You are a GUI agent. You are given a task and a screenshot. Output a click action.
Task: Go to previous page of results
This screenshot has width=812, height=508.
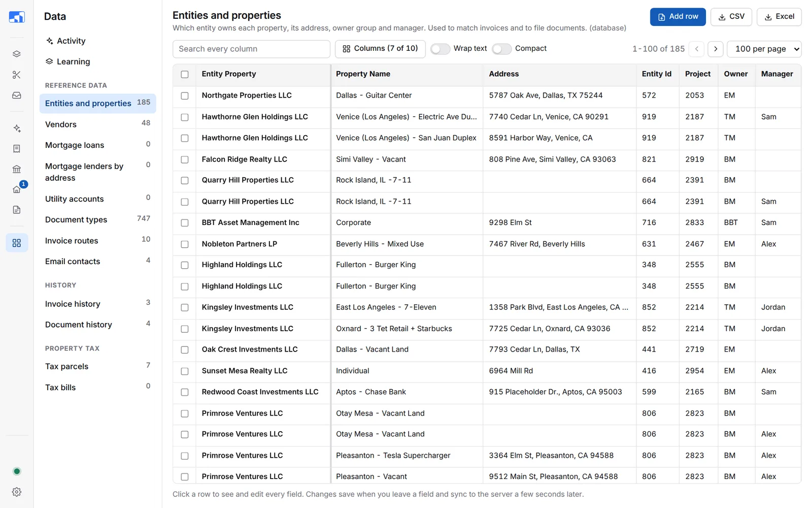697,49
